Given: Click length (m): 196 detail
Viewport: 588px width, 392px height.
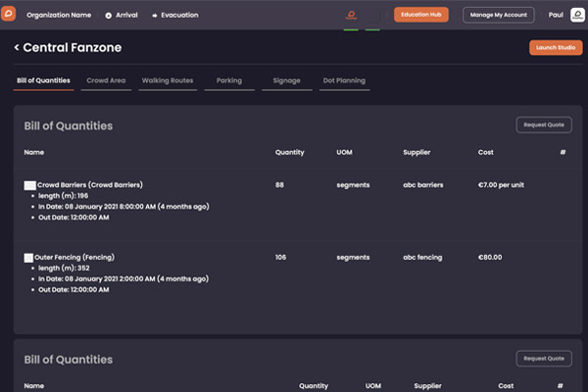Looking at the screenshot, I should (x=64, y=196).
